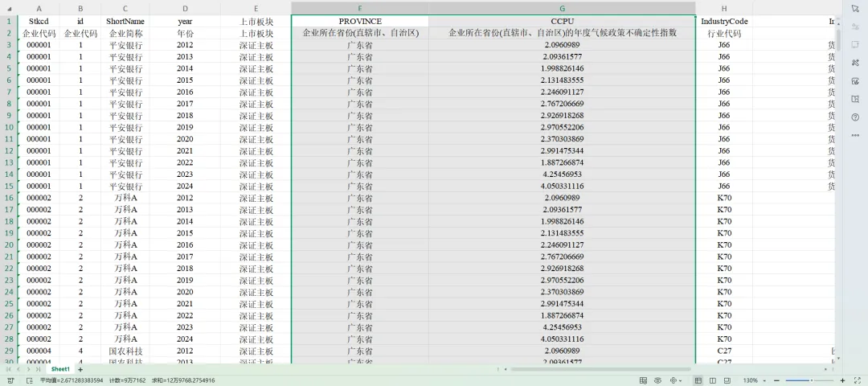Click CCPU value 4.050331116 in row 28

[x=562, y=339]
